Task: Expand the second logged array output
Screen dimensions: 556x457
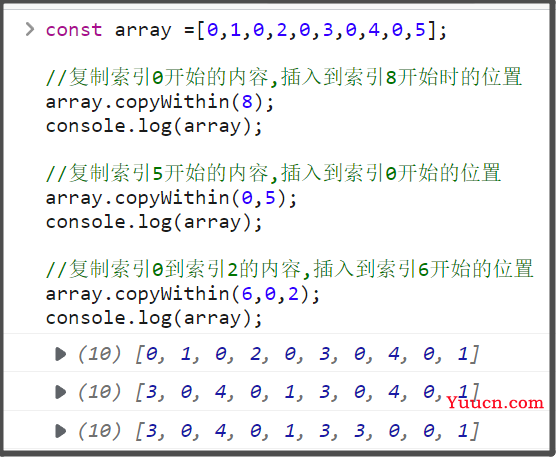Action: tap(61, 392)
